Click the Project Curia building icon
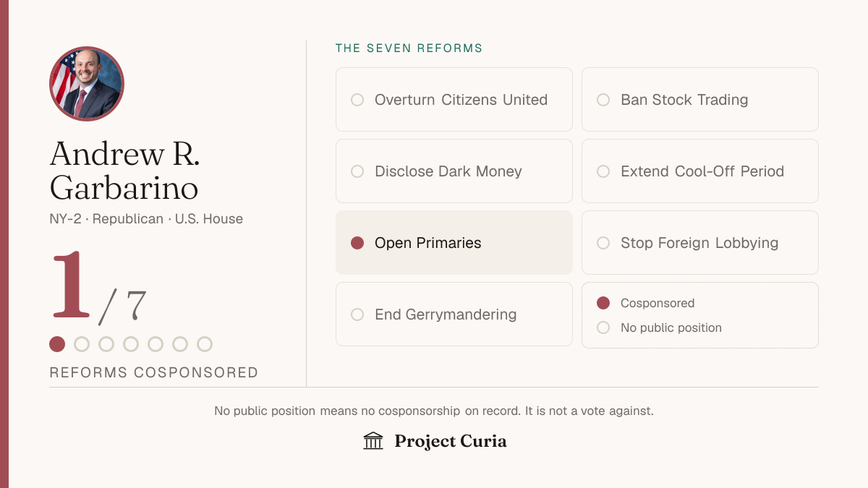Screen dimensions: 868x488 pyautogui.click(x=373, y=441)
